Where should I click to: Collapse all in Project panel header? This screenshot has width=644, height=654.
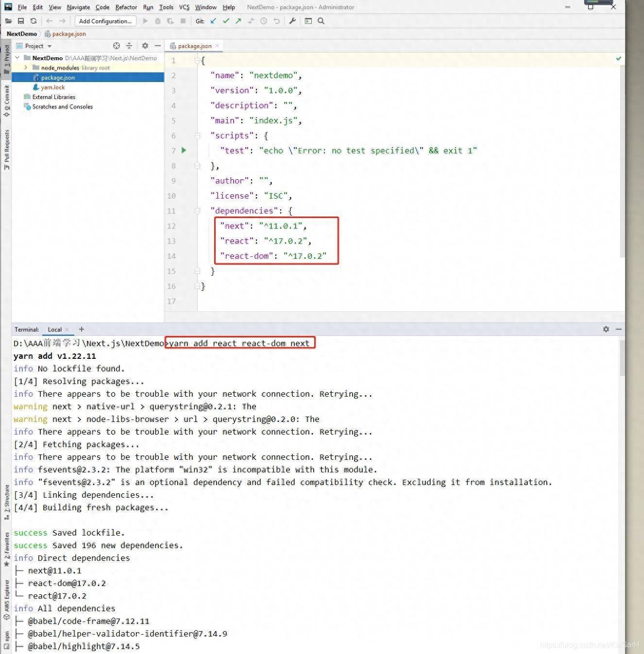click(x=129, y=46)
